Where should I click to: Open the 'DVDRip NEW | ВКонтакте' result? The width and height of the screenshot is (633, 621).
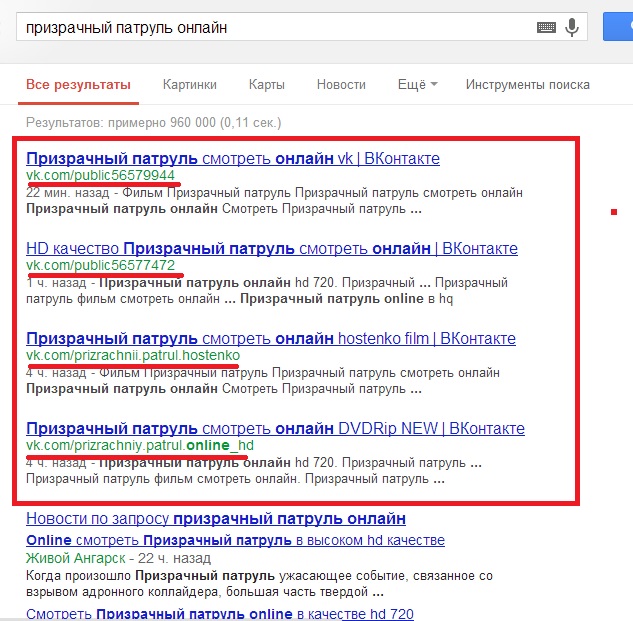pyautogui.click(x=275, y=428)
